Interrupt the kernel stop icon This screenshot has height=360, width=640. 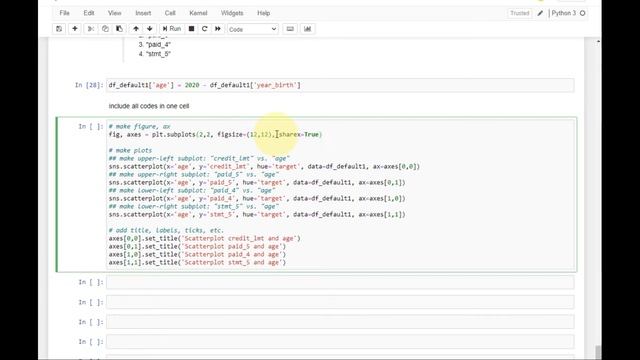click(x=191, y=29)
